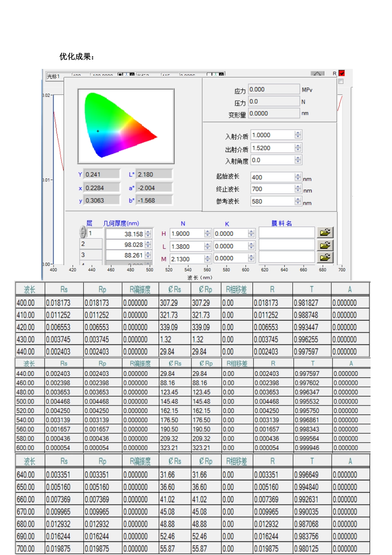Click the thickness field 88.261
Image resolution: width=392 pixels, height=555 pixels.
(125, 256)
